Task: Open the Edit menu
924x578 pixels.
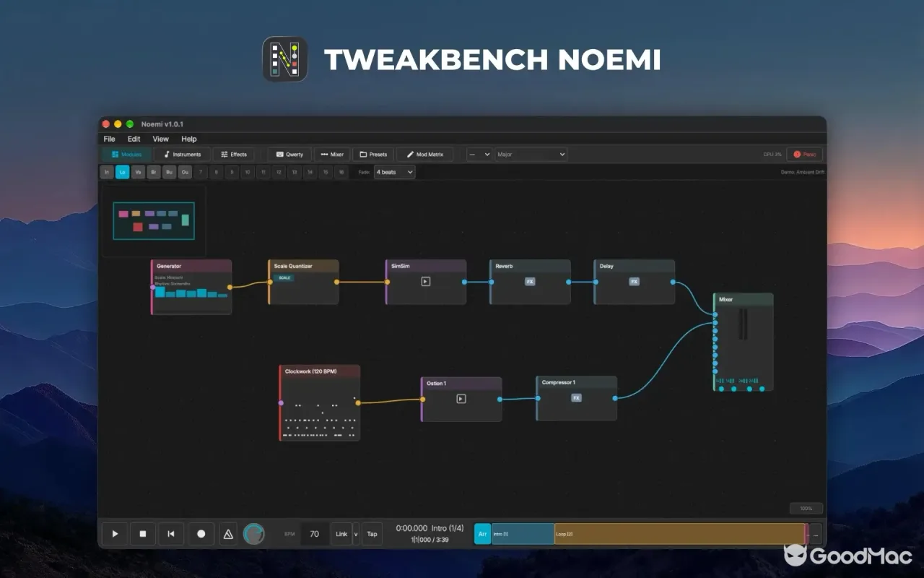Action: coord(134,139)
